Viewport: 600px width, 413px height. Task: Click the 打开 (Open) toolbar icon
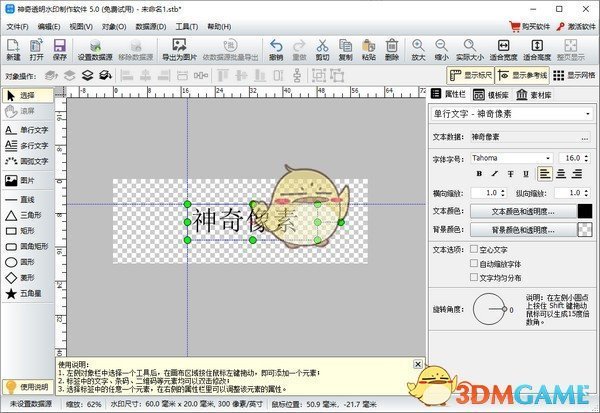(36, 50)
